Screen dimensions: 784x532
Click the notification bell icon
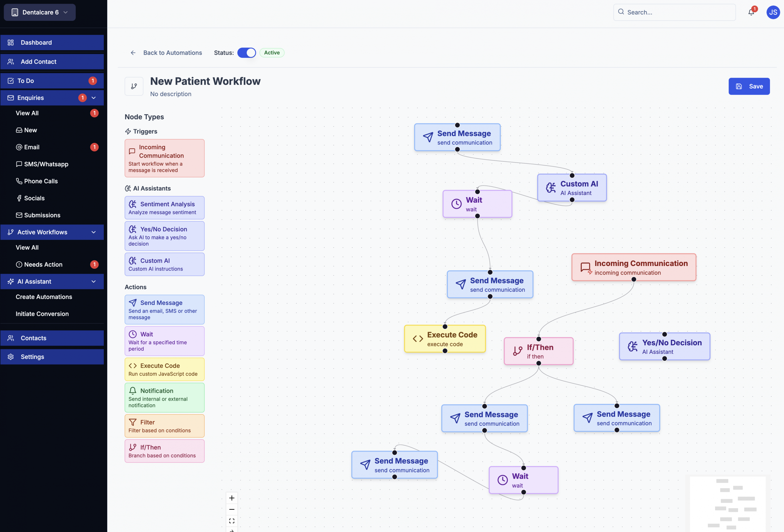(751, 13)
